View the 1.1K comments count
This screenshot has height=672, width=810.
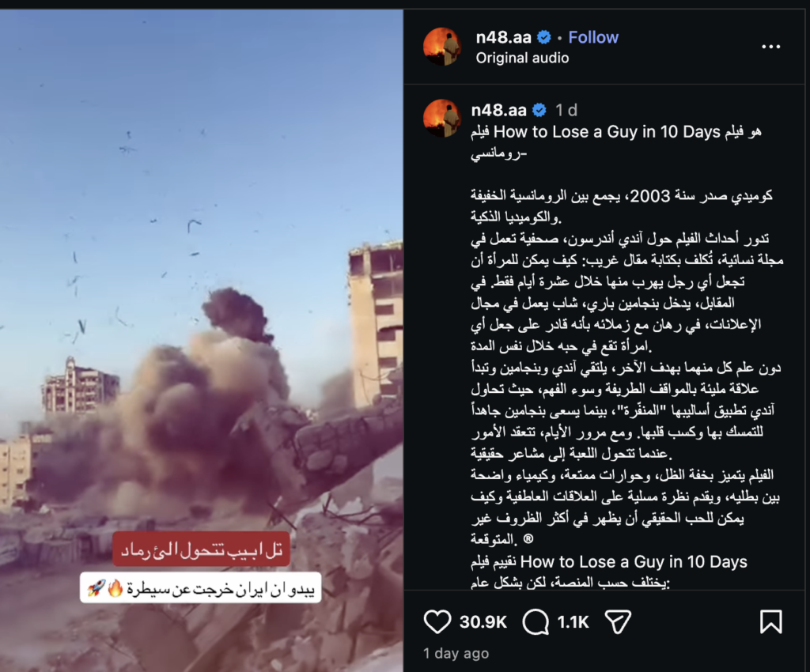click(573, 622)
